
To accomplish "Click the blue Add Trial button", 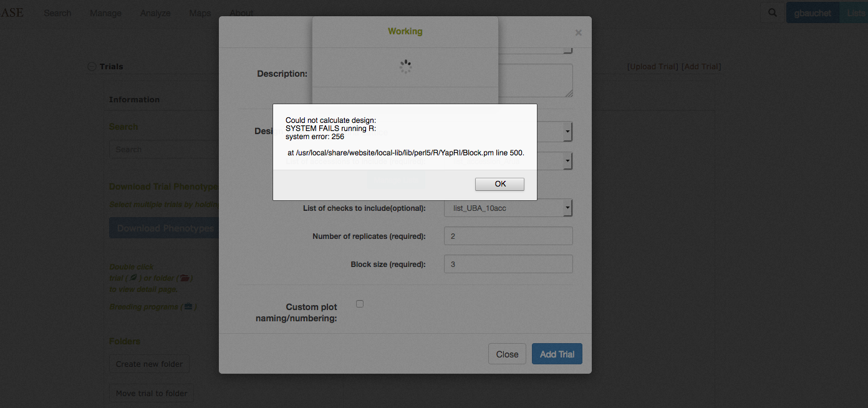I will 557,354.
